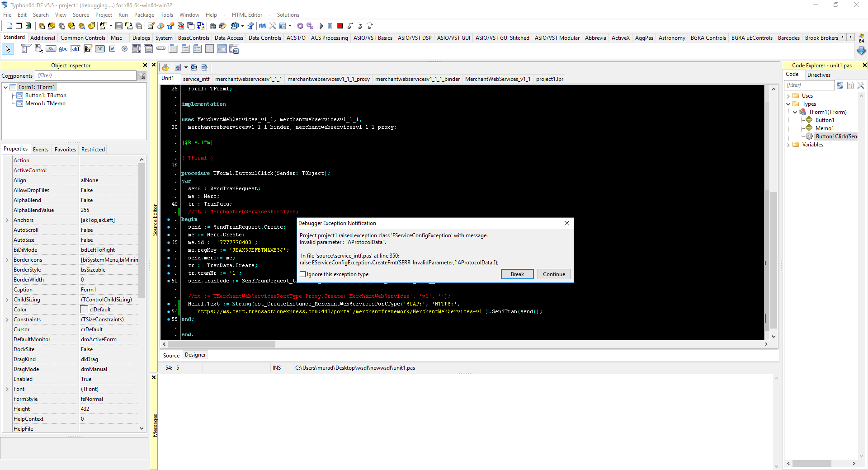The image size is (868, 470).
Task: Expand the Constraints property
Action: click(x=7, y=320)
